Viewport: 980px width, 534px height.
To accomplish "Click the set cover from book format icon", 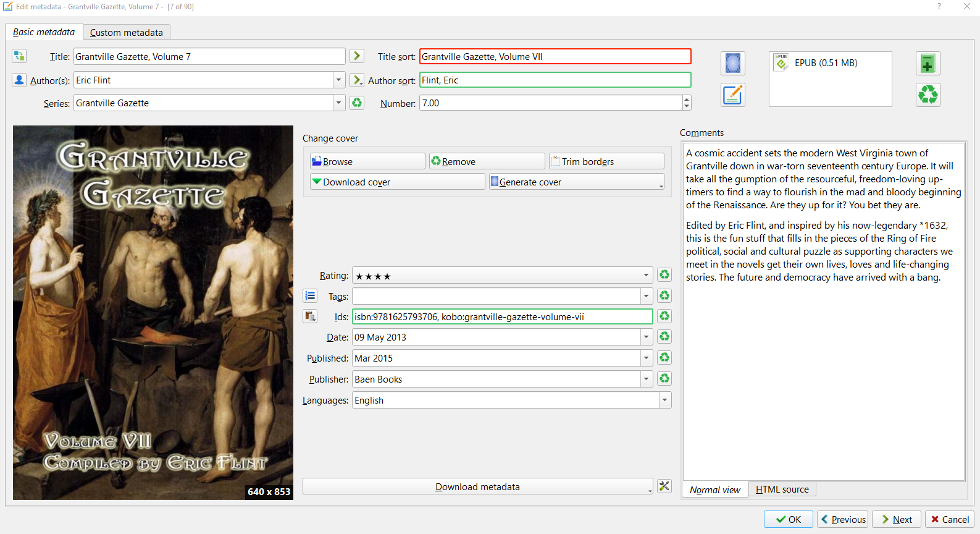I will coord(732,63).
